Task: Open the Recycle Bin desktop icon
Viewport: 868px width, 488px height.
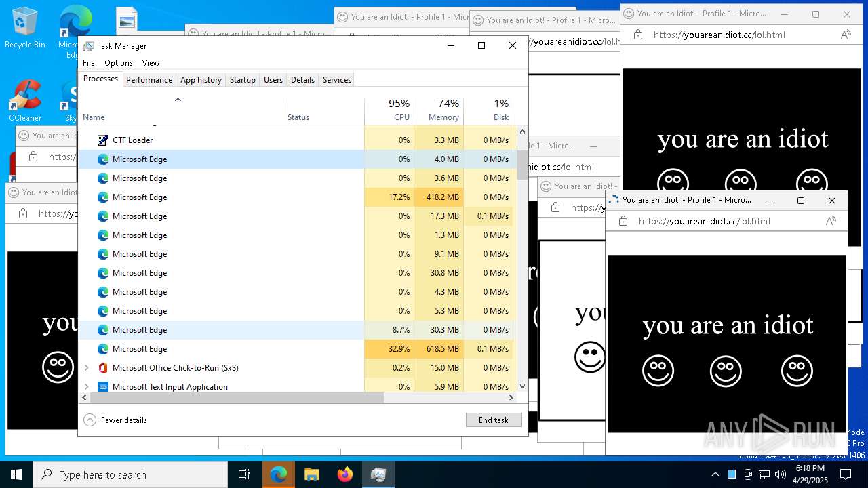Action: 25,28
